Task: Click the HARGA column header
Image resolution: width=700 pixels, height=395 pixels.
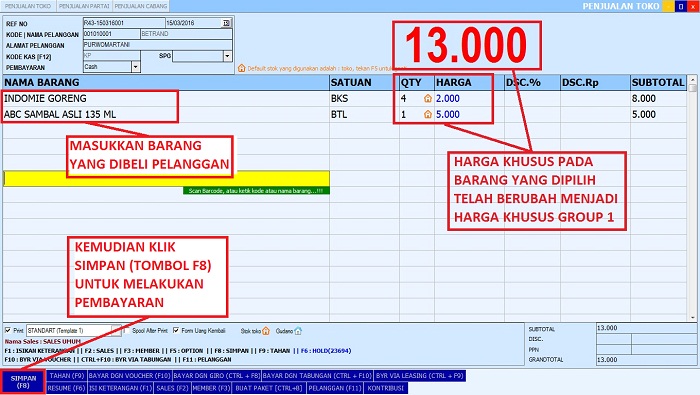Action: [470, 83]
